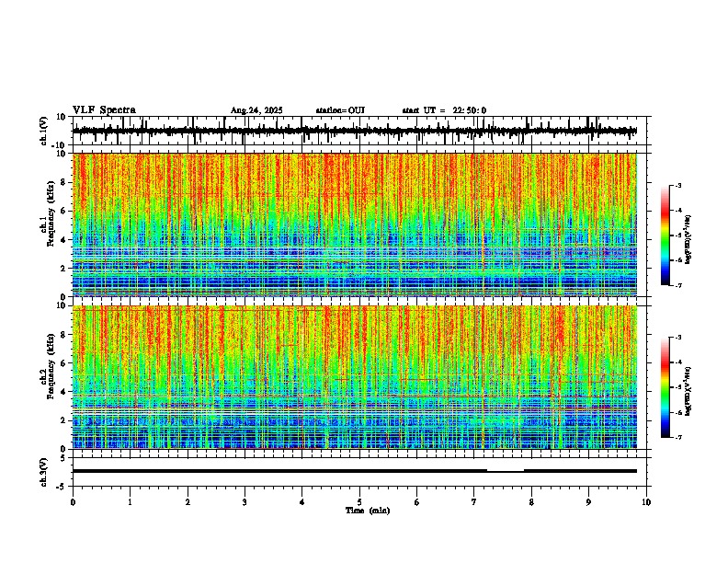Click the "8" kHz tick on ch.1 frequency axis

tap(64, 182)
